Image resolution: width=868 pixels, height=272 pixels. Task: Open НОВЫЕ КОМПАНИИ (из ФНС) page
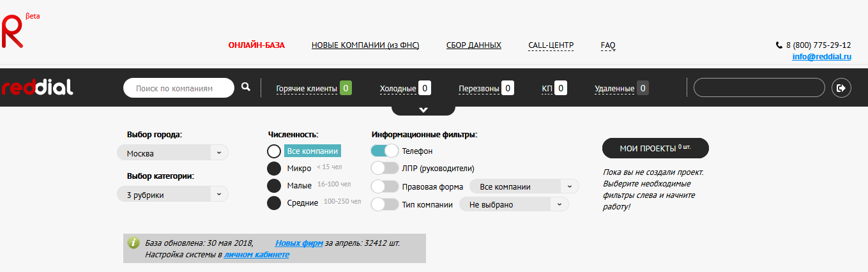[365, 45]
